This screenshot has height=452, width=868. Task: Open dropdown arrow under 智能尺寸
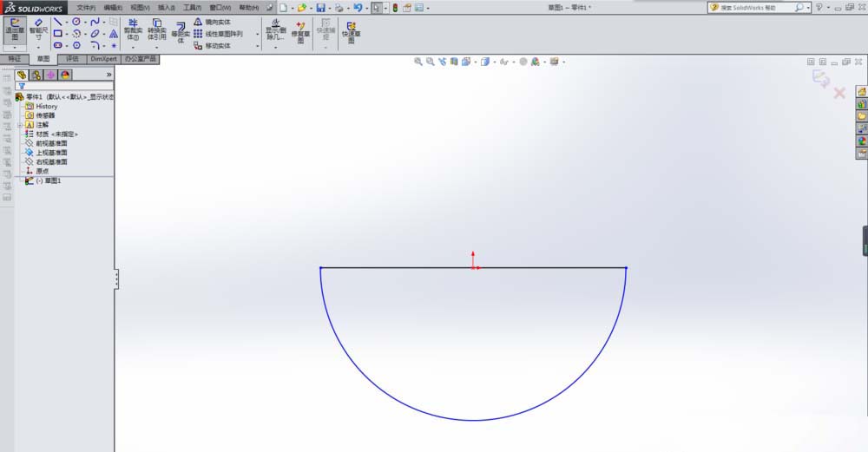pyautogui.click(x=38, y=48)
